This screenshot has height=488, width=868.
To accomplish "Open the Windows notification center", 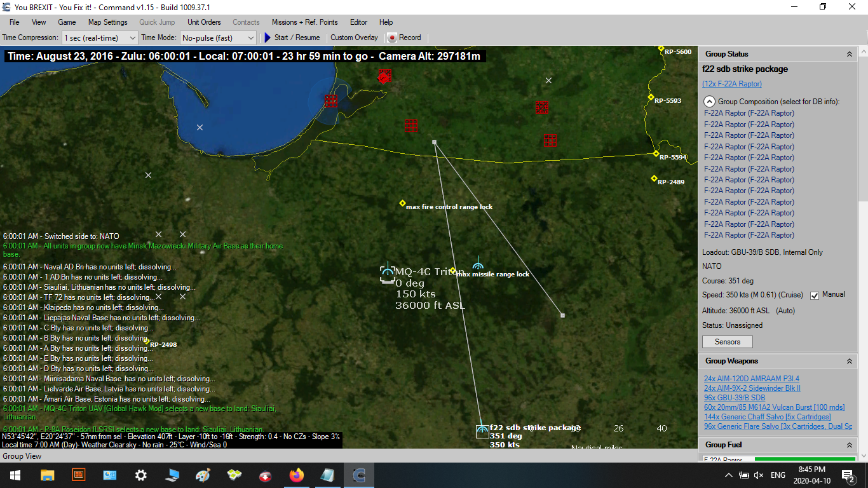I will click(x=848, y=475).
